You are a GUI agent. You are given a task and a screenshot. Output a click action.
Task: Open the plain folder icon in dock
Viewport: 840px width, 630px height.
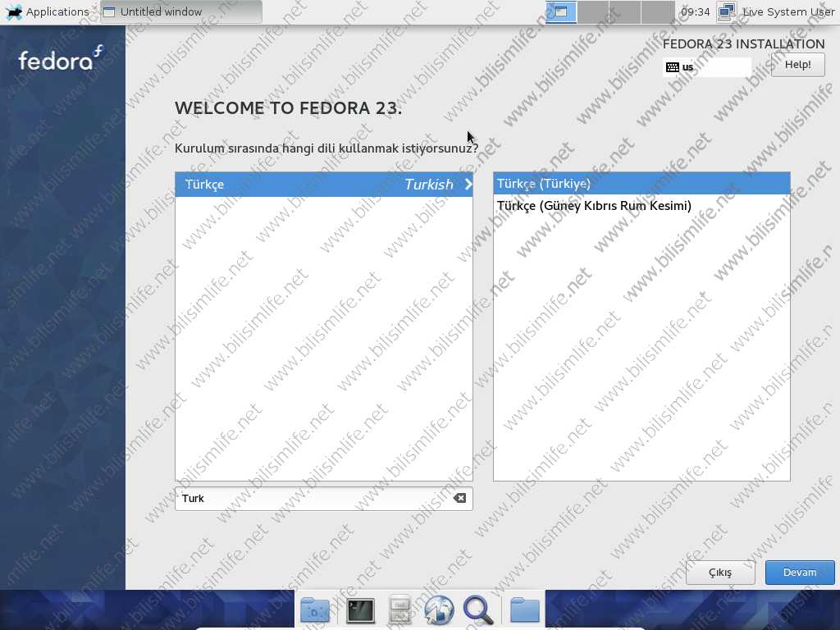tap(525, 610)
